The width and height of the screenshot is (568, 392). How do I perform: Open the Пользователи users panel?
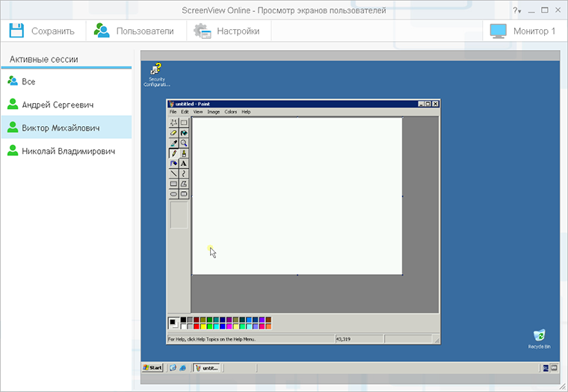click(x=134, y=31)
